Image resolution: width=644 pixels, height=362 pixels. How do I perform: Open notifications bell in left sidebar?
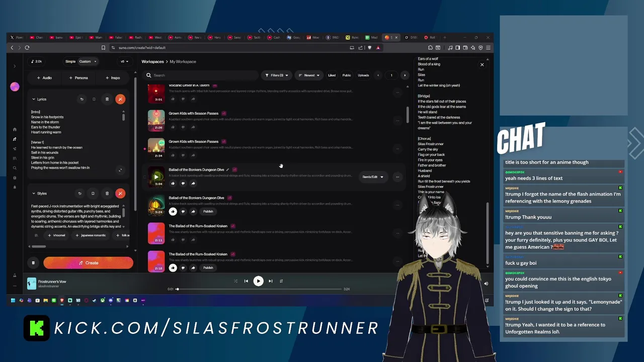click(15, 187)
